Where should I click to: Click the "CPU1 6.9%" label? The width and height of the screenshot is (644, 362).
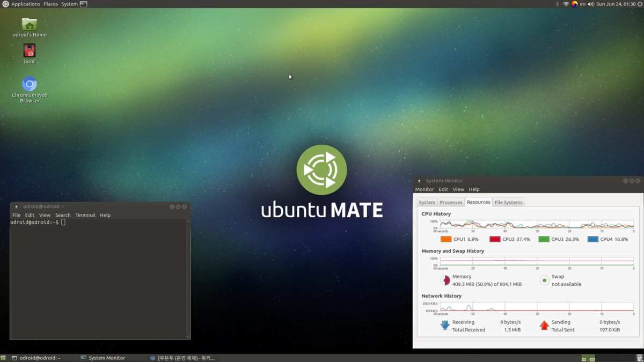(466, 239)
